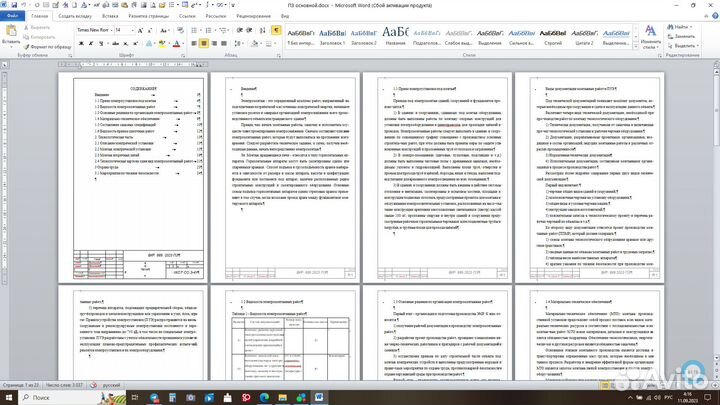Toggle show paragraph marks button
This screenshot has width=720, height=405.
(276, 30)
